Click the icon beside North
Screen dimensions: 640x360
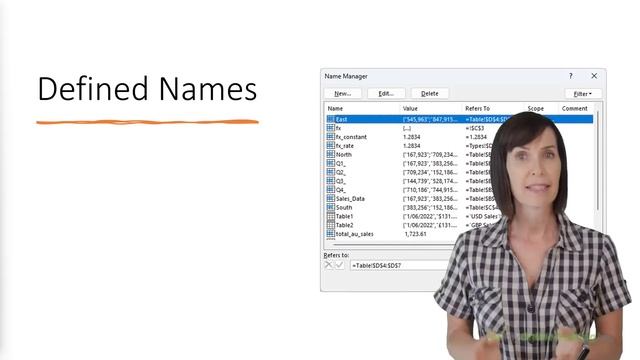click(331, 154)
